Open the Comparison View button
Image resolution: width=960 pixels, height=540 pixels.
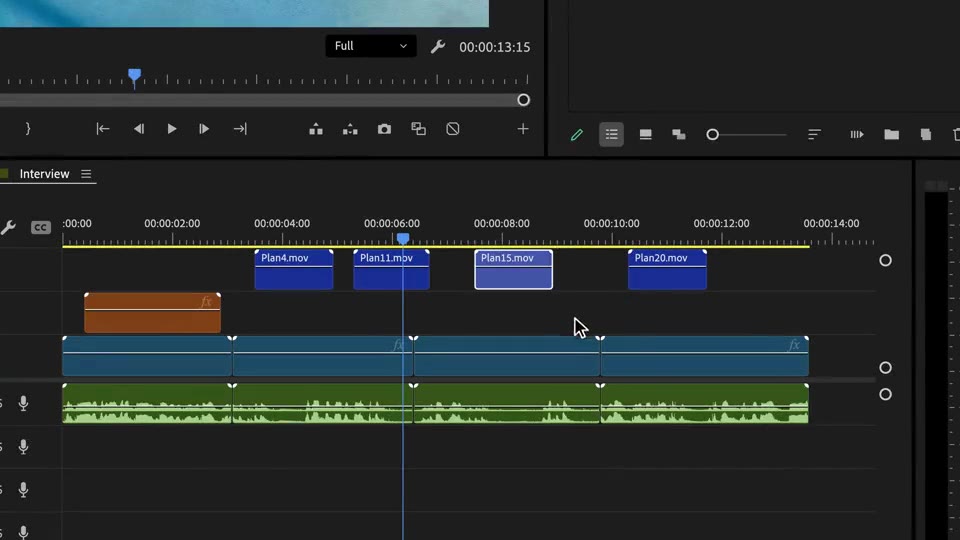click(419, 129)
